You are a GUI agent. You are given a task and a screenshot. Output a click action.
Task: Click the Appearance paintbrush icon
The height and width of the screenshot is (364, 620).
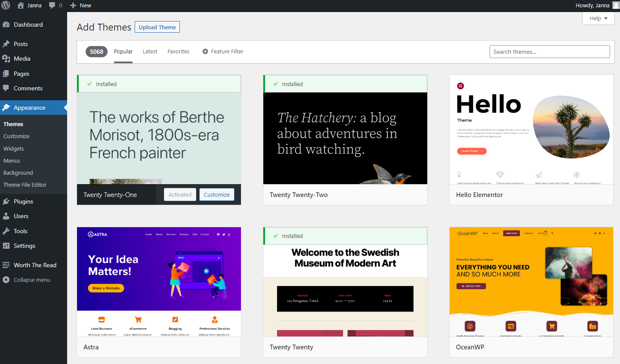(x=6, y=108)
